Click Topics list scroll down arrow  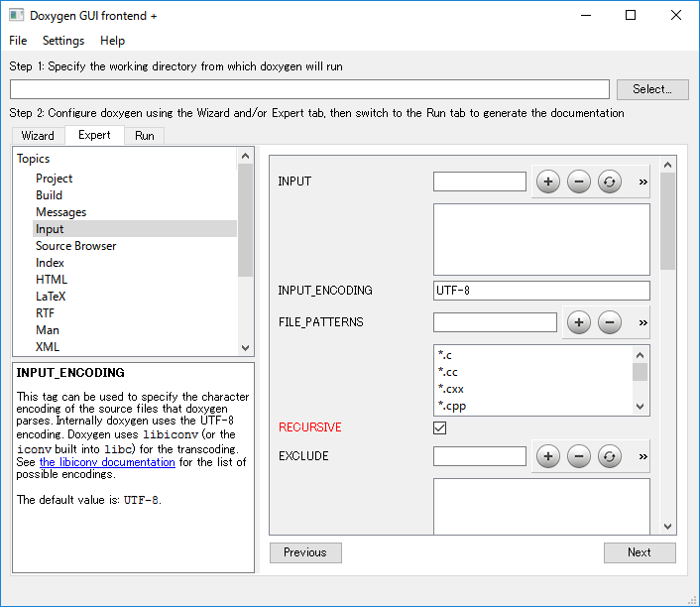245,348
